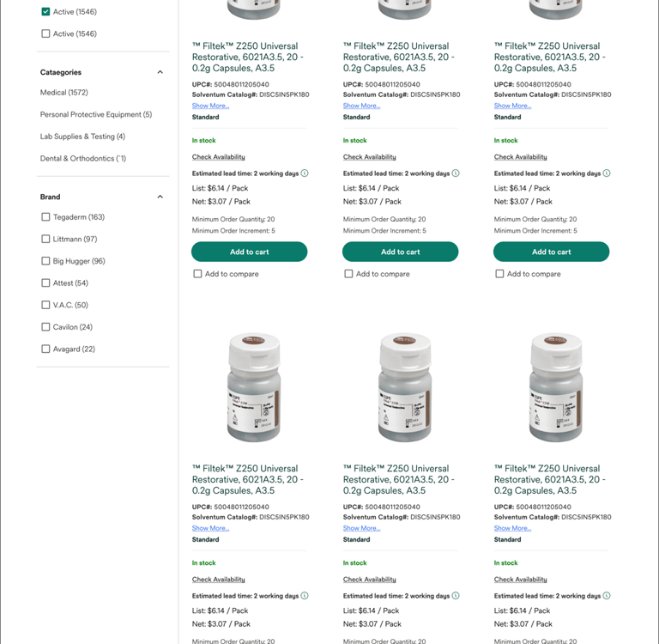This screenshot has width=659, height=644.
Task: Open Show More on bottom-row left card
Action: (x=210, y=528)
